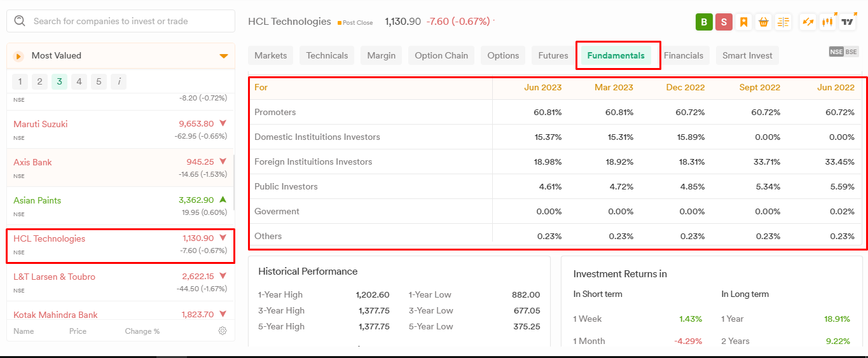Open the Smart Invest tab
Screen dimensions: 868x358
coord(747,55)
